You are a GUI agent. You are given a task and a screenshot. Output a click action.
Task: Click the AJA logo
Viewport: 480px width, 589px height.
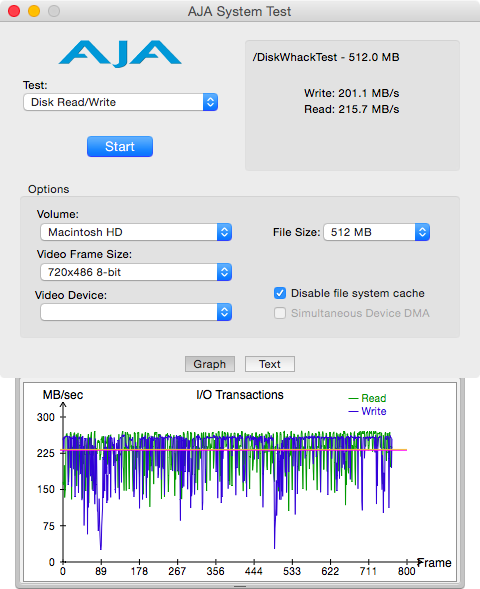tap(120, 54)
